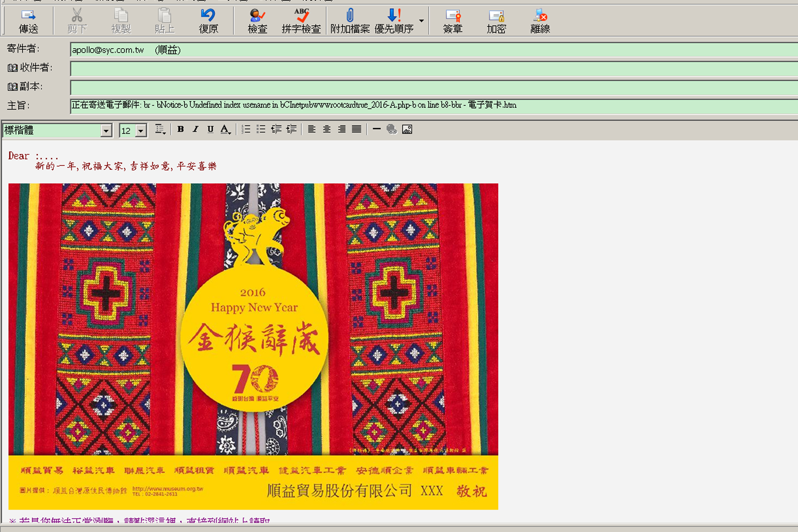
Task: Toggle bold formatting
Action: pyautogui.click(x=180, y=129)
